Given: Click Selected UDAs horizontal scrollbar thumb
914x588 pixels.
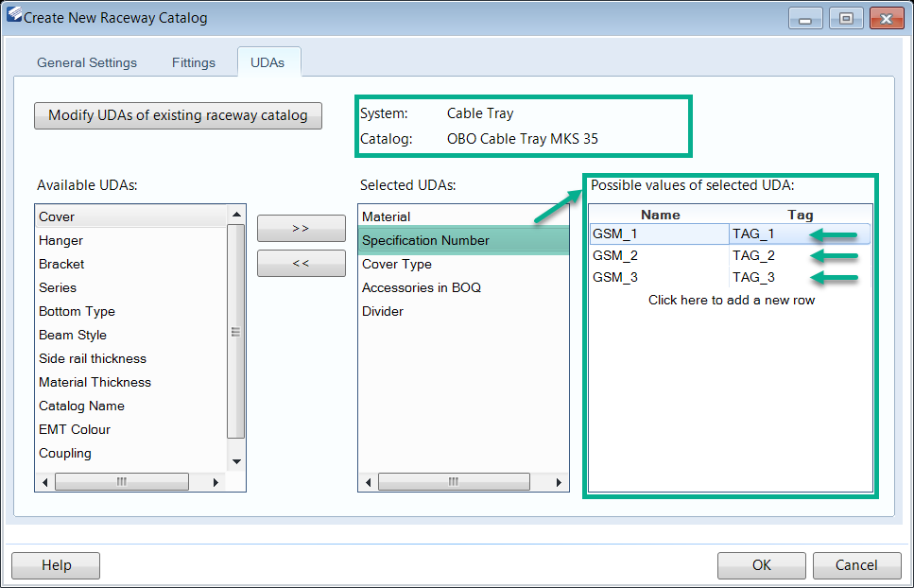Looking at the screenshot, I should pos(454,482).
